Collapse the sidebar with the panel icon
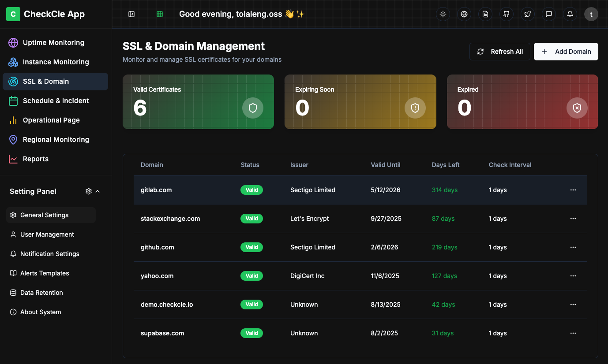 click(131, 14)
